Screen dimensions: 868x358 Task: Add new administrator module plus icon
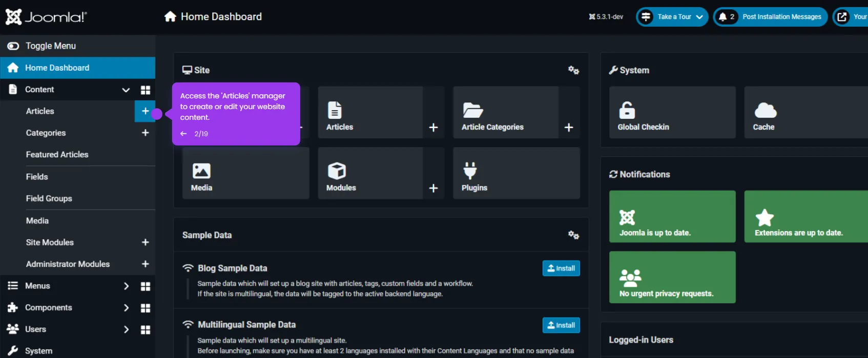pos(145,264)
